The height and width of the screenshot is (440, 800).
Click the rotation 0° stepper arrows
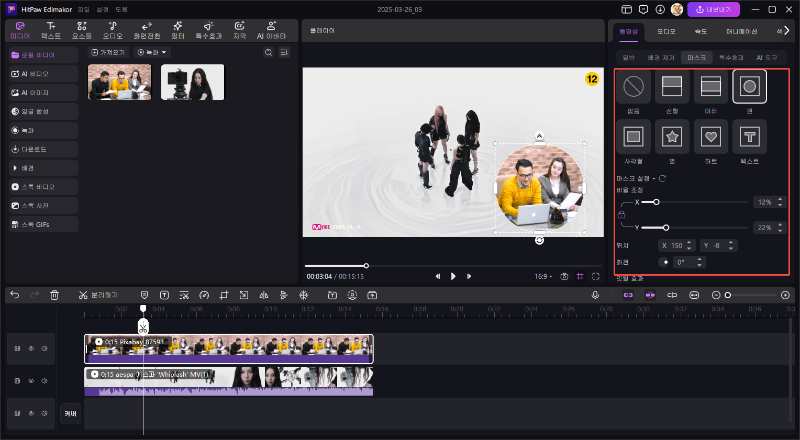[x=699, y=262]
